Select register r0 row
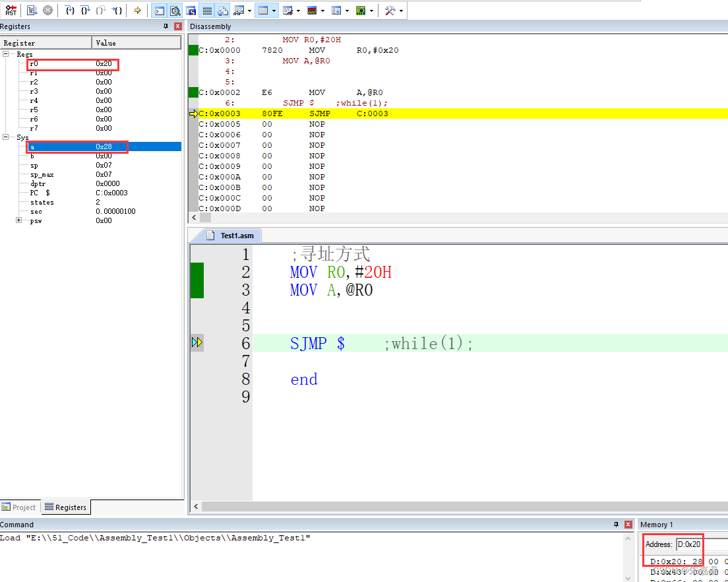 [90, 63]
